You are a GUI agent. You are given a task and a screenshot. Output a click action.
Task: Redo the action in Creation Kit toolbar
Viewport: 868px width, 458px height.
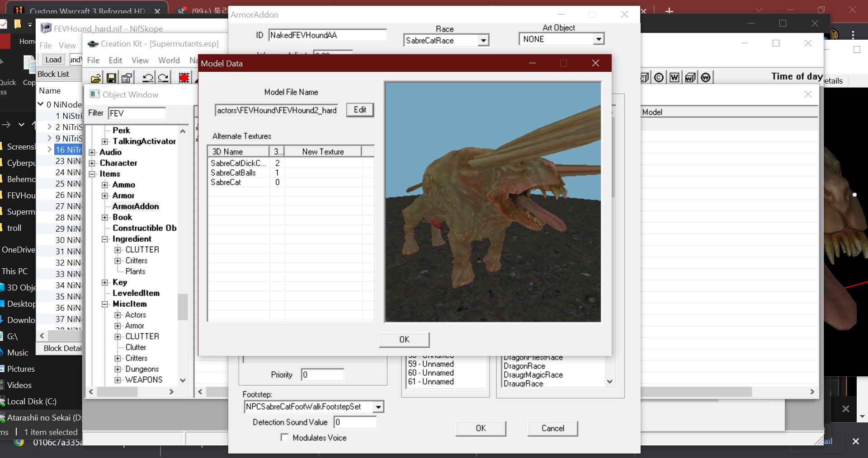point(163,78)
